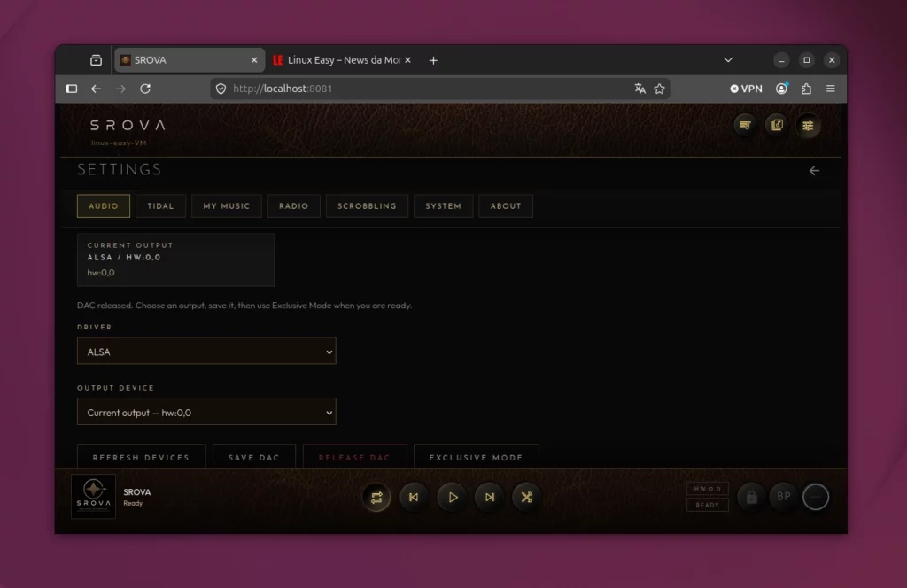Click the Save DAC button

254,457
